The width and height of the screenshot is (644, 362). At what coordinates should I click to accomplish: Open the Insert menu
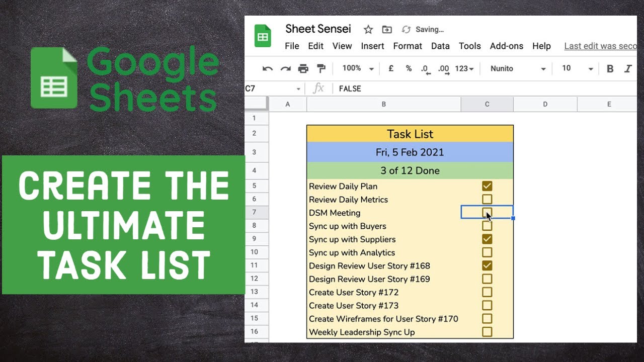click(x=372, y=46)
